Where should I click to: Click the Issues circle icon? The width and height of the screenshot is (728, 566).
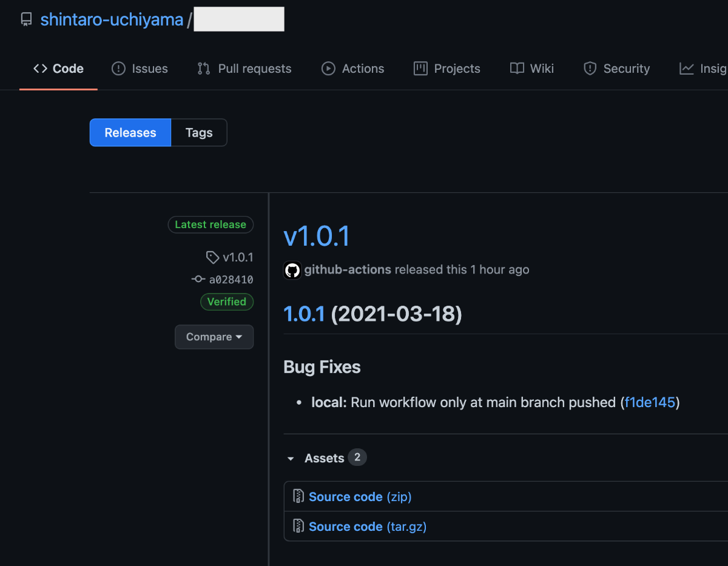[118, 69]
